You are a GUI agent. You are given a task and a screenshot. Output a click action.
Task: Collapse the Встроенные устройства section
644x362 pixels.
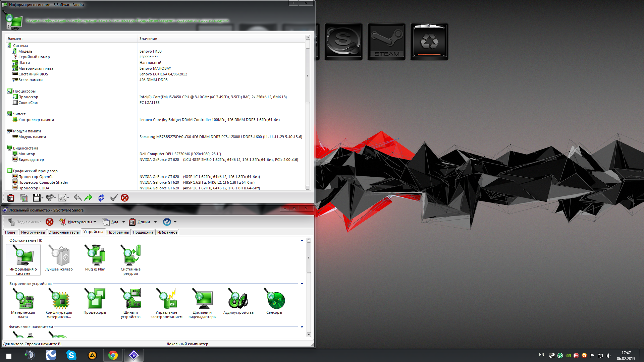302,284
